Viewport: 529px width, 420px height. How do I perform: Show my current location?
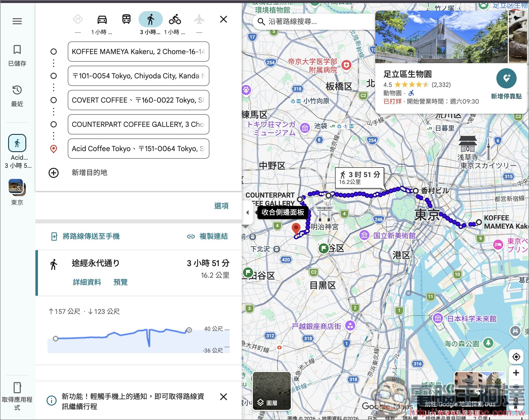516,357
